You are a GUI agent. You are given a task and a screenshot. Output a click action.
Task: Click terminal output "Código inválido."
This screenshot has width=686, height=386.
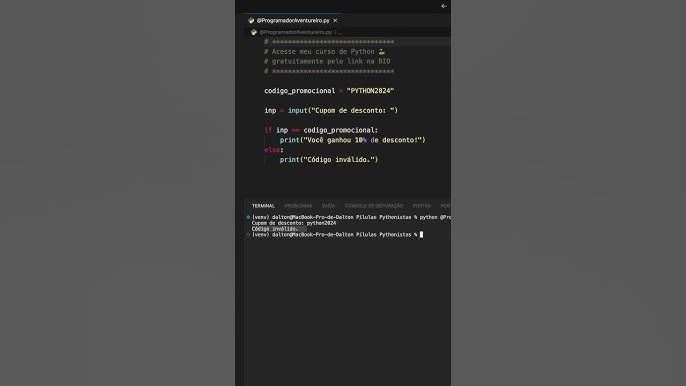pos(275,229)
